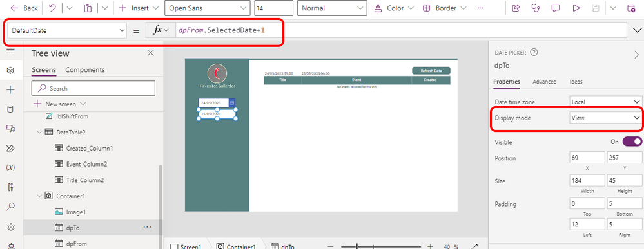Click the font size field showing 14
Screen dimensions: 644x249
pos(273,8)
